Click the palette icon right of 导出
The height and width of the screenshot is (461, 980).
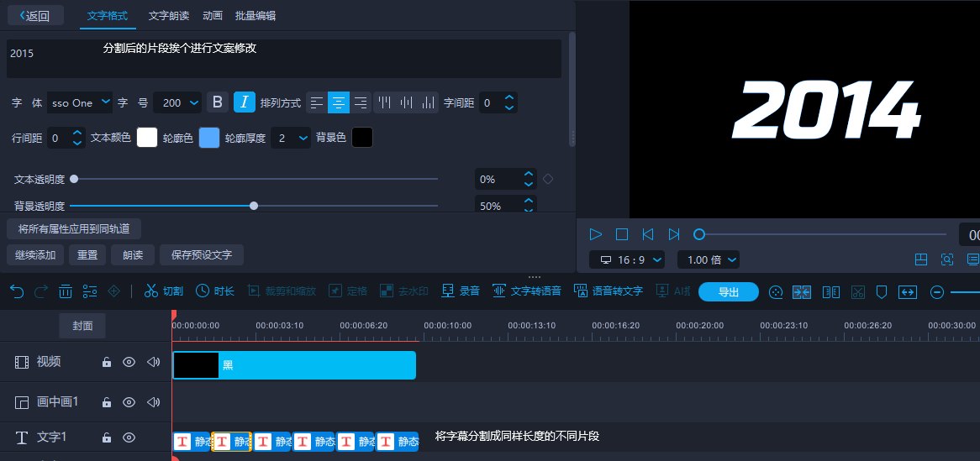point(776,291)
